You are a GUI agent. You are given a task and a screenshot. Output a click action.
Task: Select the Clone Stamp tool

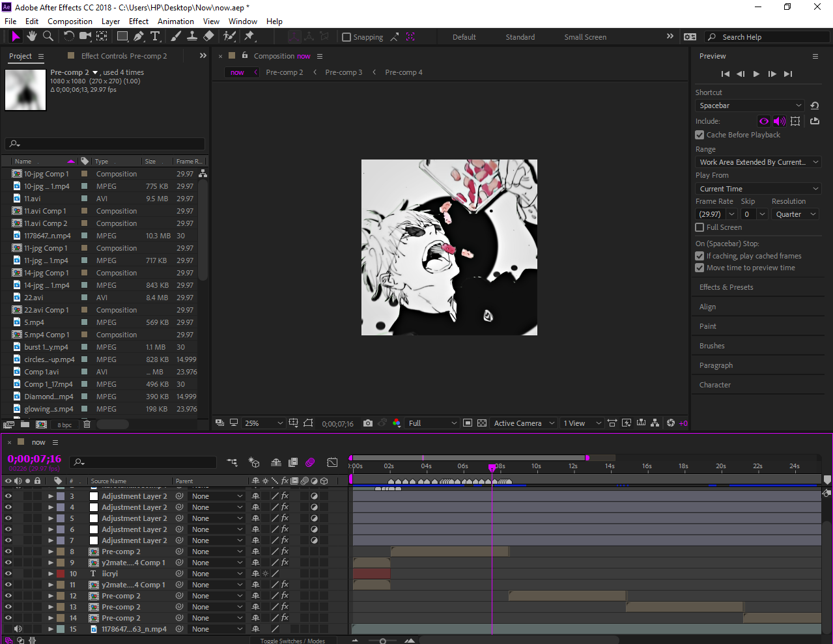coord(192,36)
